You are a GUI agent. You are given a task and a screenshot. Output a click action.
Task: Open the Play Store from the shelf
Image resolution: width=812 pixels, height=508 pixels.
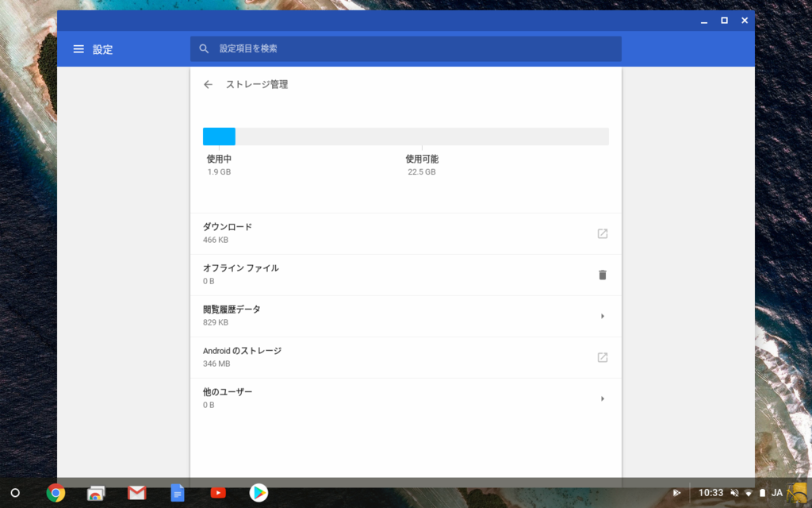click(259, 493)
